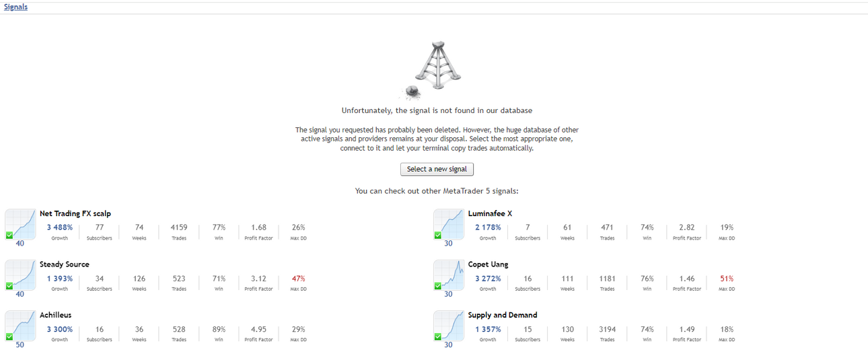Open the Steady Source signal title

pyautogui.click(x=65, y=264)
